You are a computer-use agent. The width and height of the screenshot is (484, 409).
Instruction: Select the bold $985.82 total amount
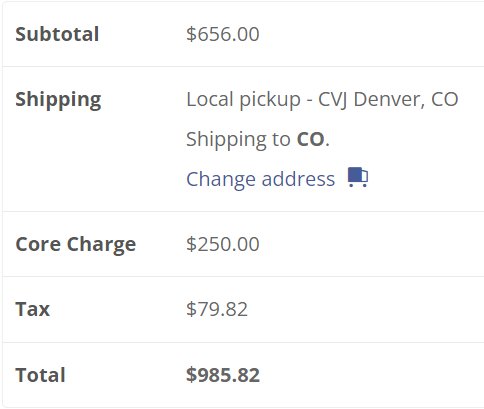[x=223, y=375]
